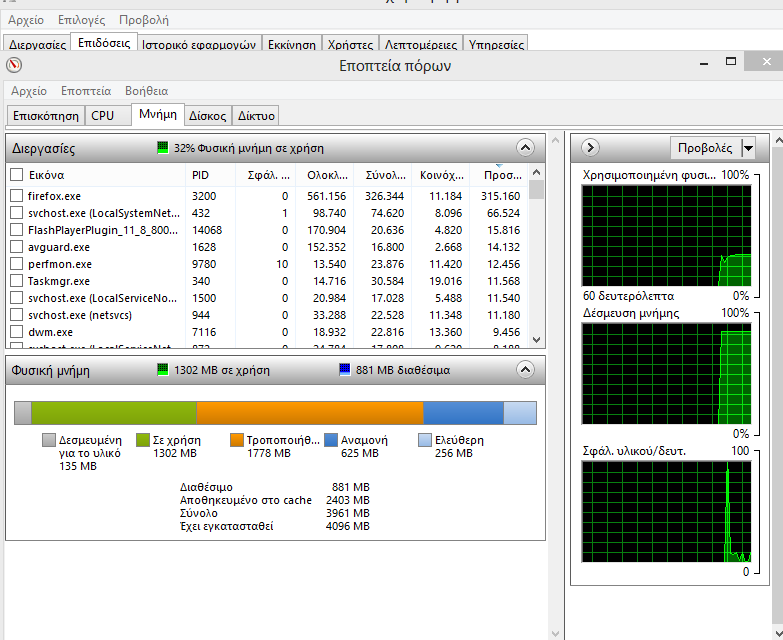Select Task Manager Επιδόσεις tab

click(104, 42)
